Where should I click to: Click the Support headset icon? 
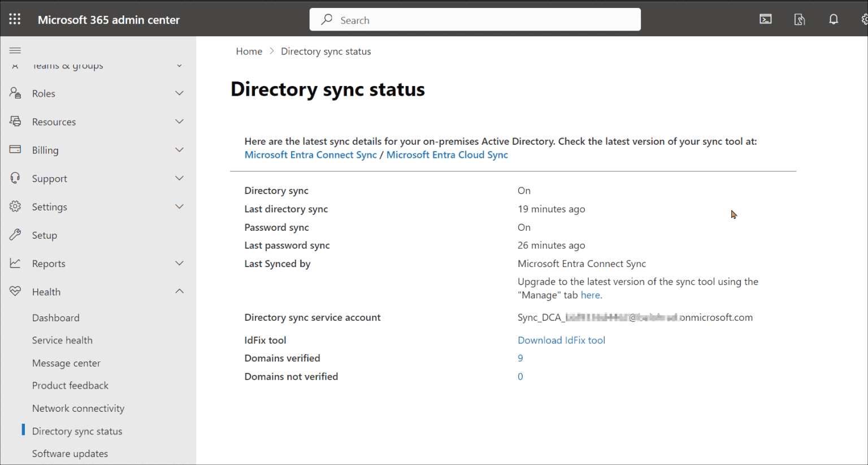(15, 178)
